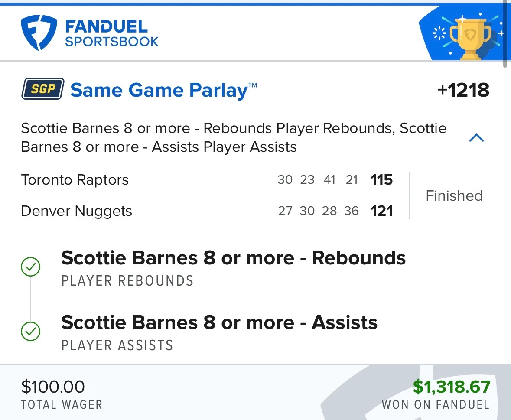Tap the Finished game status label
The image size is (511, 420).
point(454,196)
